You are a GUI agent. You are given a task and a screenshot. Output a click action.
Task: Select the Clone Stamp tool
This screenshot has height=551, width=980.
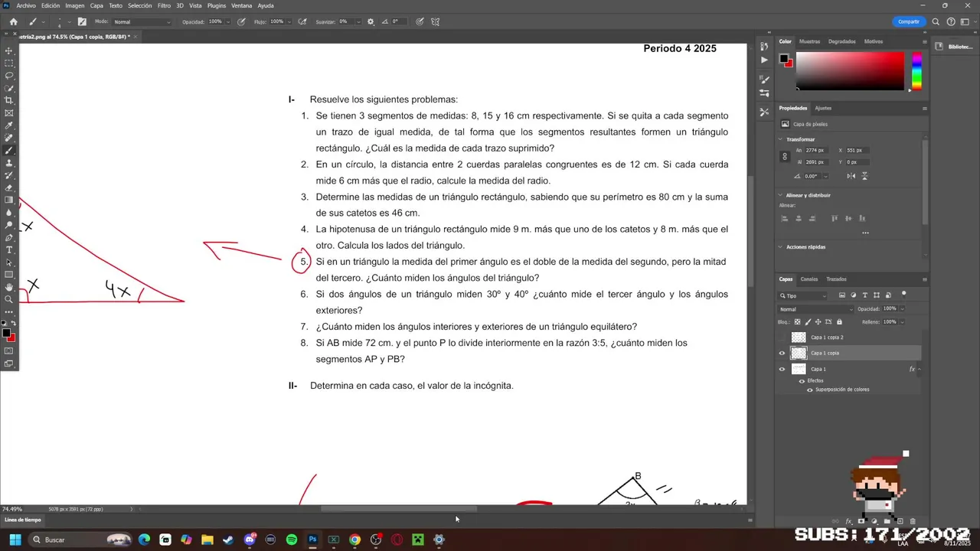[9, 163]
